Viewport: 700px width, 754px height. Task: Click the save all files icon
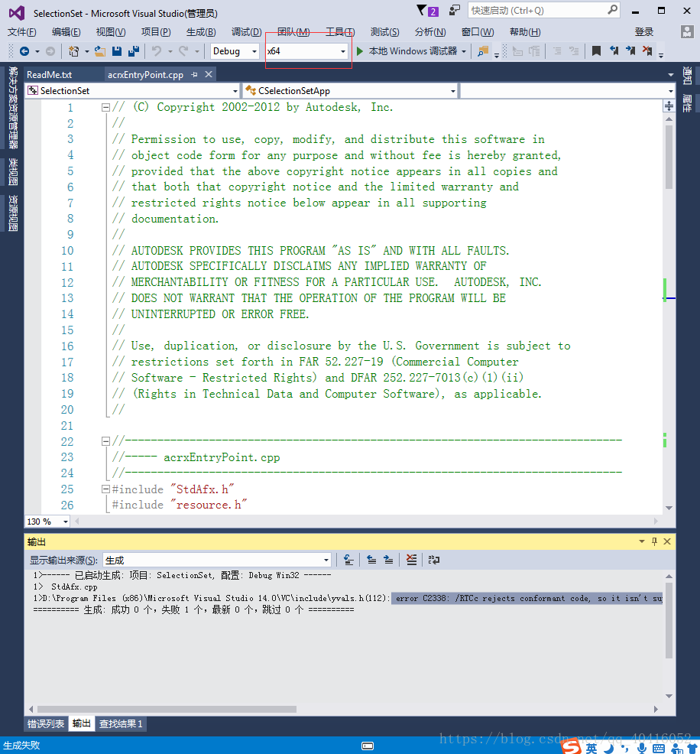134,51
